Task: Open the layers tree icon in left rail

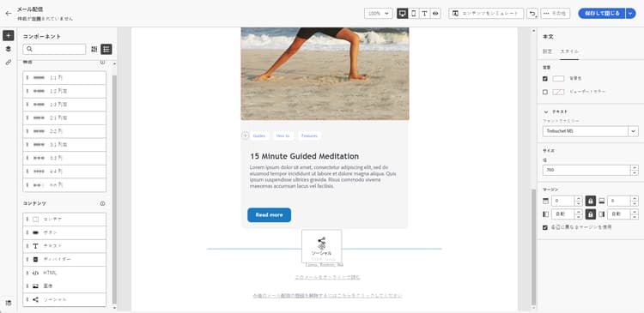Action: coord(9,49)
